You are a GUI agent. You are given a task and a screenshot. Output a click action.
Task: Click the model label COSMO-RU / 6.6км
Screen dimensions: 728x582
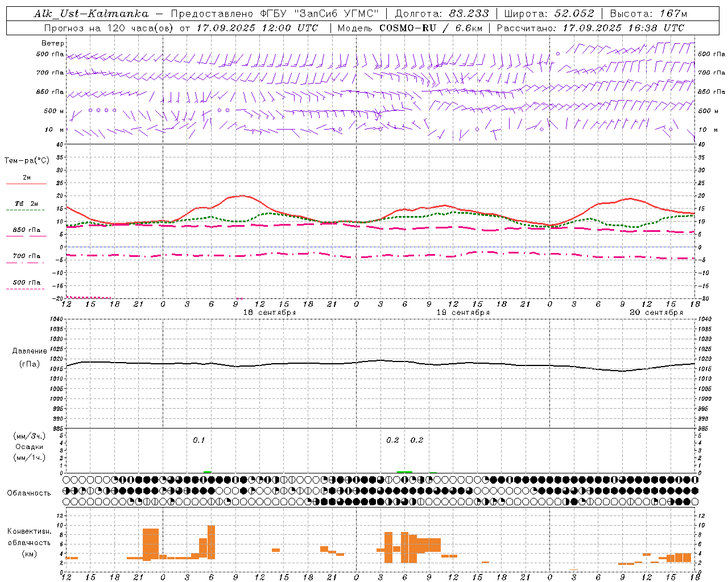[431, 28]
